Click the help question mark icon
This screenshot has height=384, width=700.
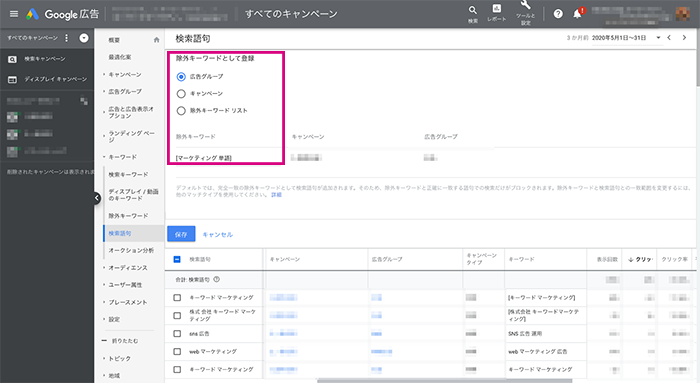[558, 14]
